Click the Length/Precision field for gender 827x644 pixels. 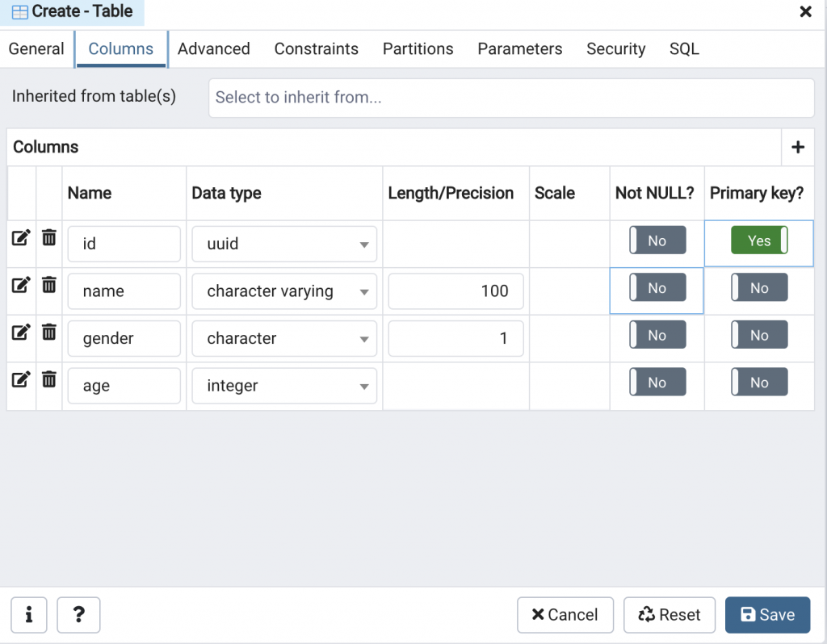pyautogui.click(x=455, y=338)
